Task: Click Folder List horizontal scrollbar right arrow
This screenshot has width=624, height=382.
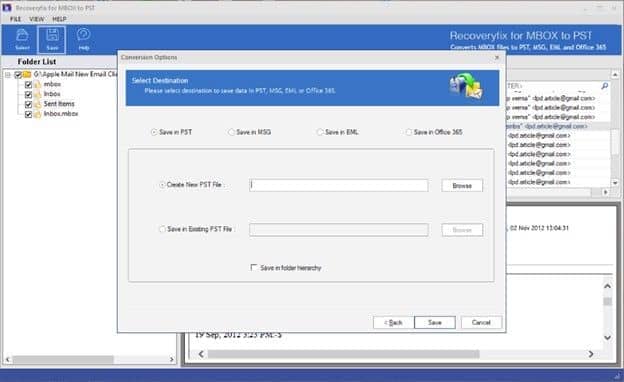Action: (172, 359)
